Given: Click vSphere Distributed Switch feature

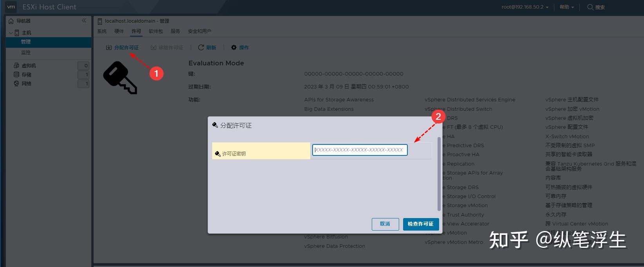Looking at the screenshot, I should click(458, 109).
